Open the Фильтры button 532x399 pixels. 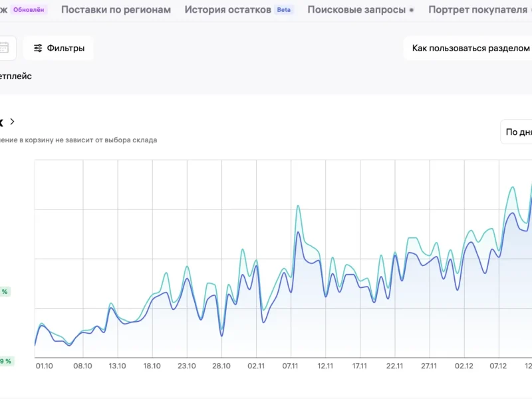click(x=59, y=48)
